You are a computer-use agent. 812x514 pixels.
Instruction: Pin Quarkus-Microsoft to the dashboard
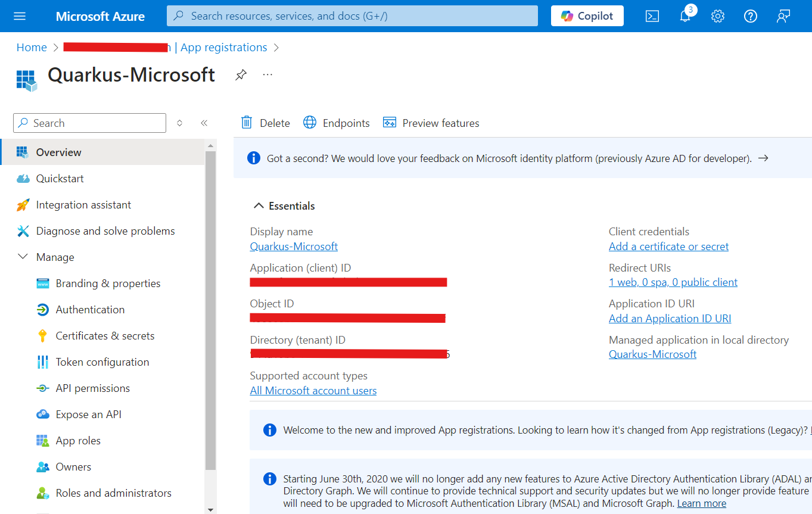click(241, 75)
